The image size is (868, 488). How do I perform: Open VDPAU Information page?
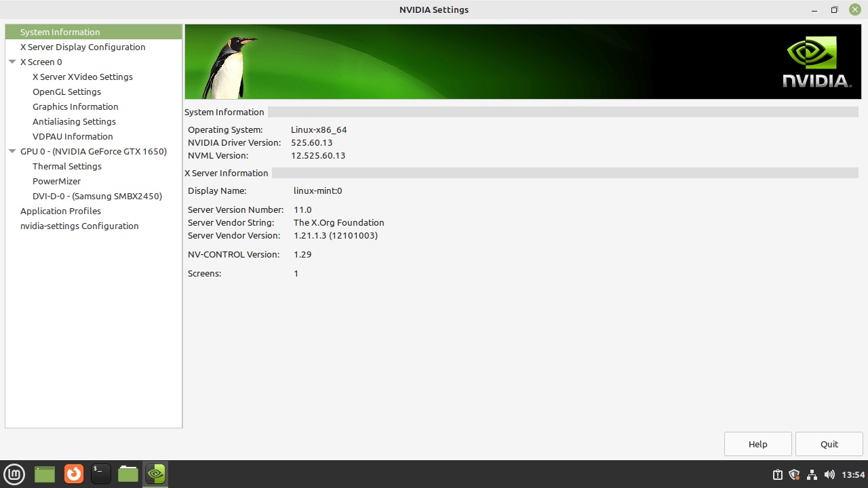[x=73, y=136]
